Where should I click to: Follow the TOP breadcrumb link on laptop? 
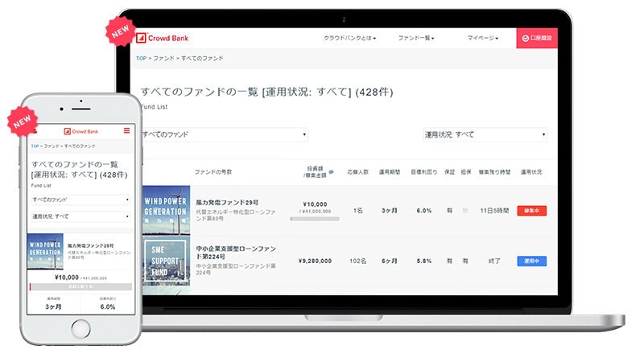click(142, 58)
